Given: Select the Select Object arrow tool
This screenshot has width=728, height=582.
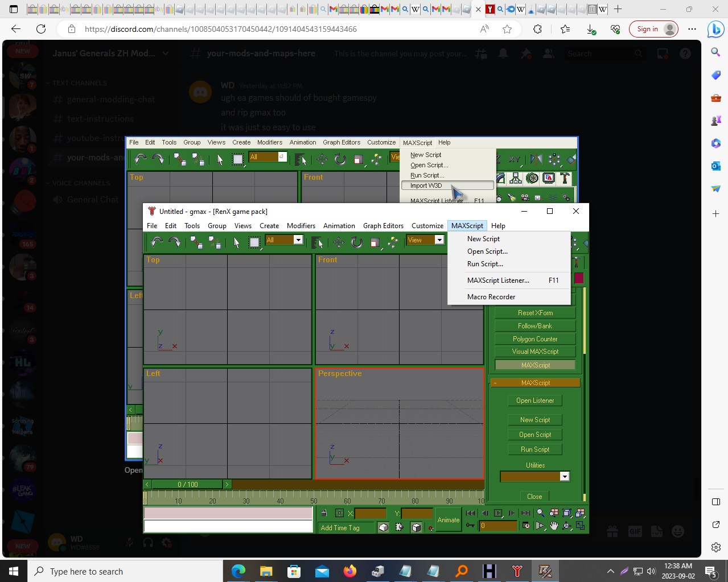Looking at the screenshot, I should 237,243.
